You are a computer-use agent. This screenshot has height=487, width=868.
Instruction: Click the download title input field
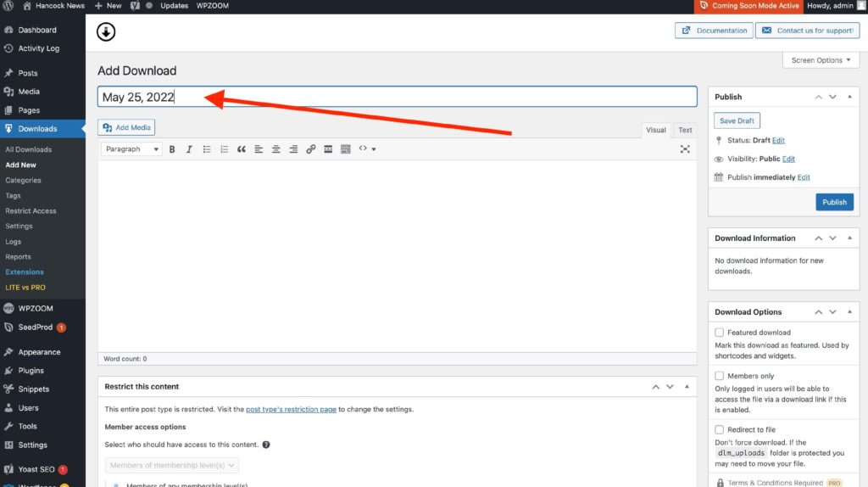click(x=397, y=97)
